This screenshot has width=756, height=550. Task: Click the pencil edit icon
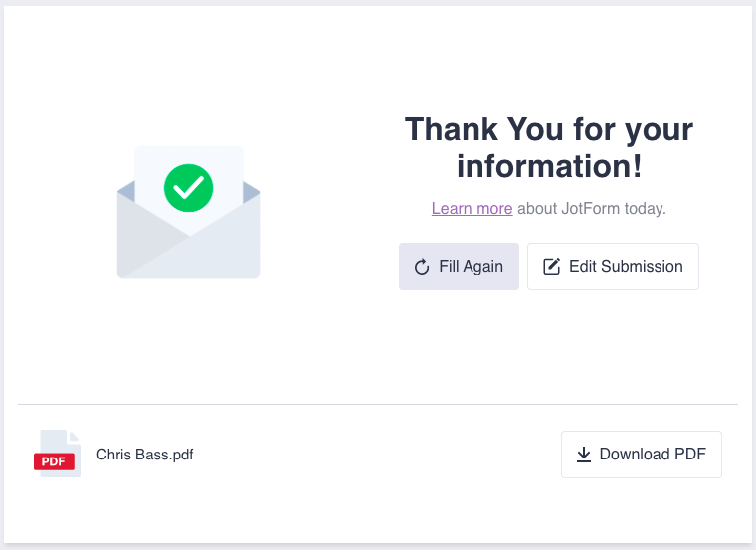[551, 267]
